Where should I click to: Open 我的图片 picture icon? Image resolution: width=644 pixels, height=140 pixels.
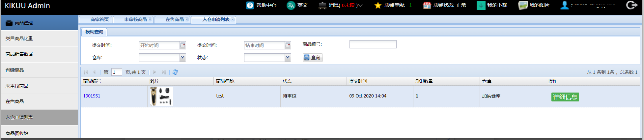coord(523,5)
